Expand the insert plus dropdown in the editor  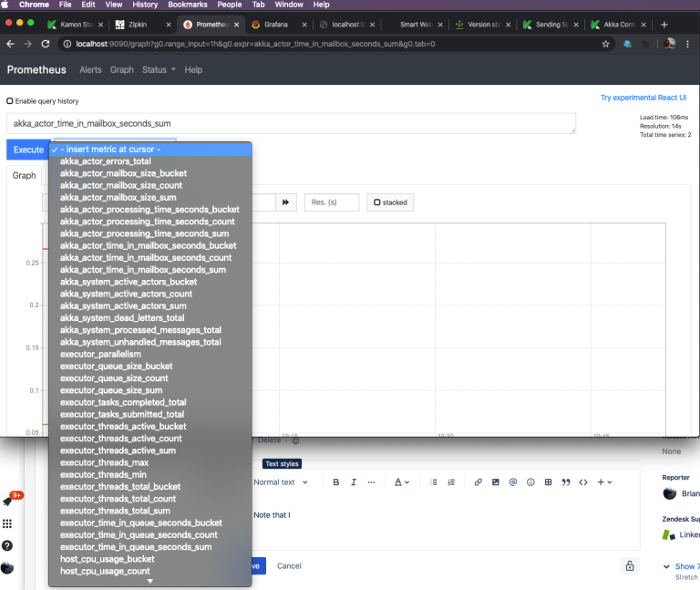(x=604, y=481)
